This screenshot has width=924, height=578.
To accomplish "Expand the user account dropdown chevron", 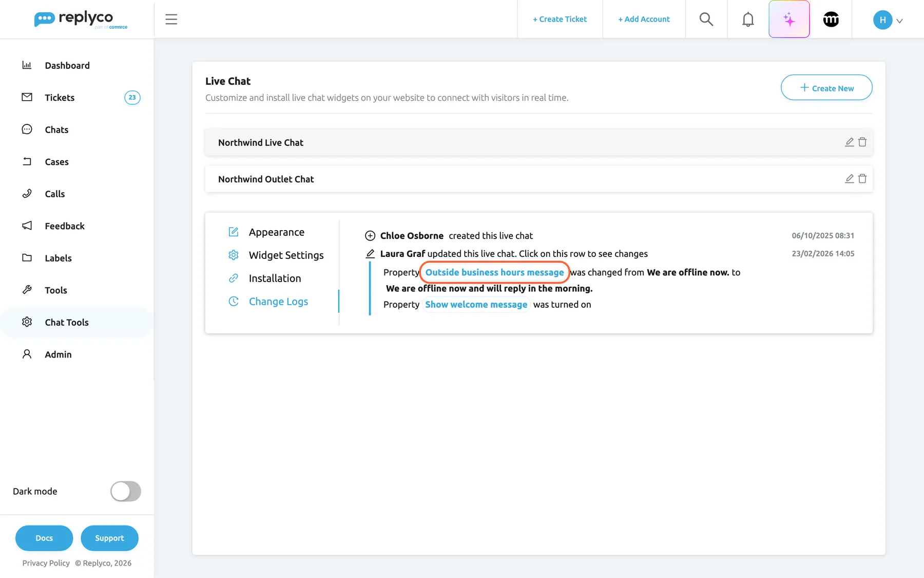I will click(x=899, y=21).
